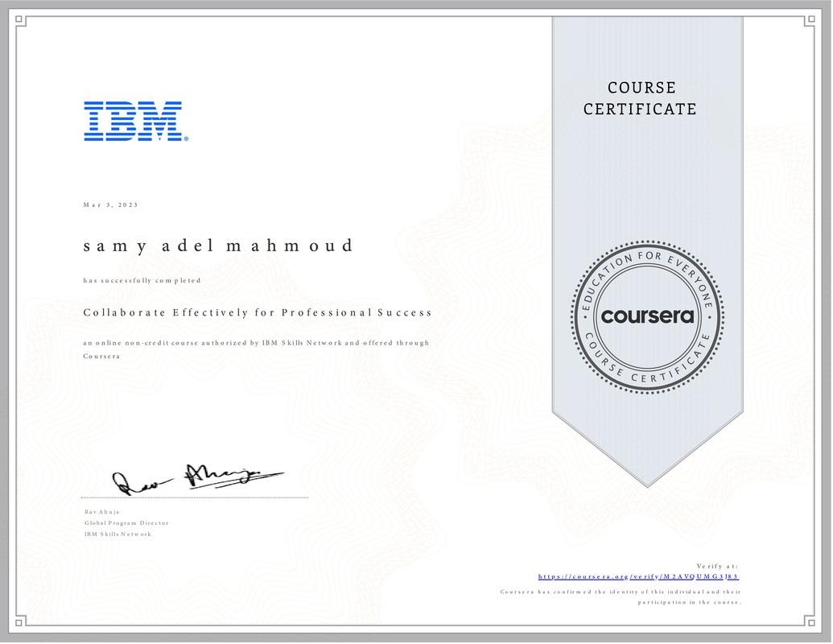Open the coursera.org/verify certificate link
Viewport: 833px width, 644px height.
tap(638, 576)
